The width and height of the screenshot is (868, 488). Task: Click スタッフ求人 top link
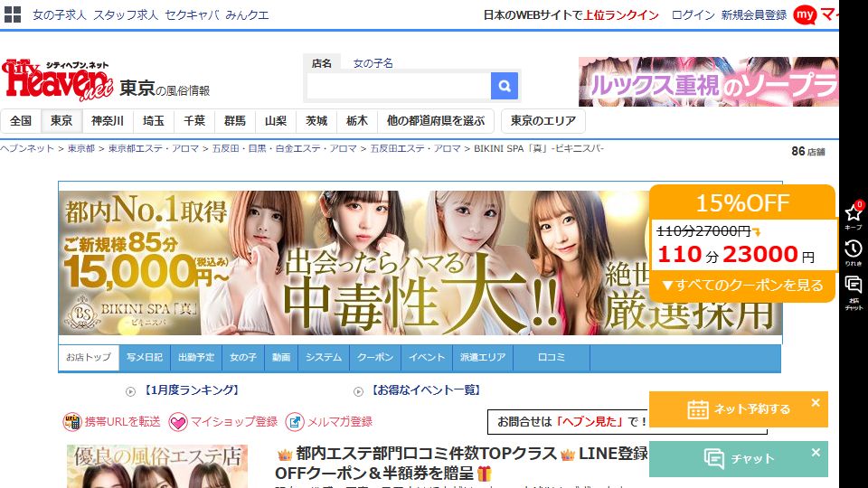pos(126,15)
